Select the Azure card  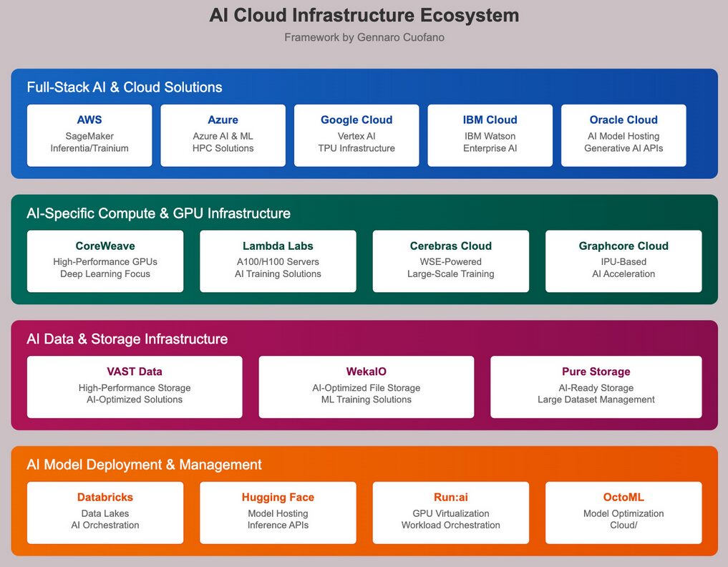223,135
